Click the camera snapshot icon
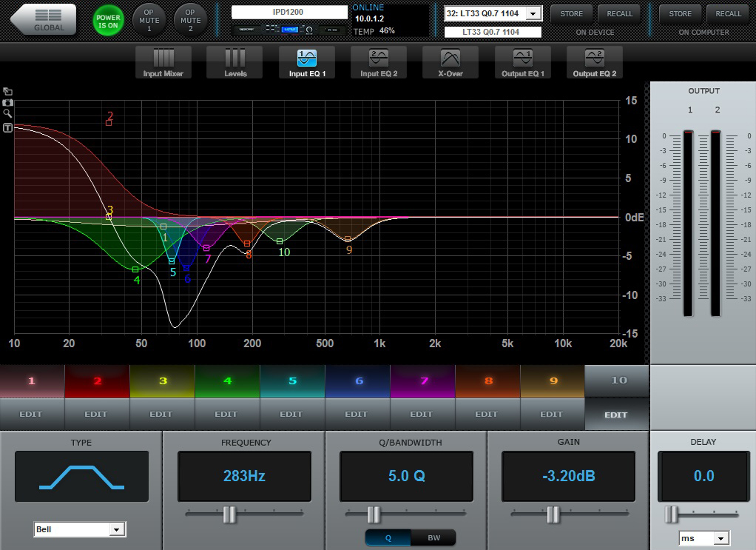The image size is (756, 550). (7, 103)
